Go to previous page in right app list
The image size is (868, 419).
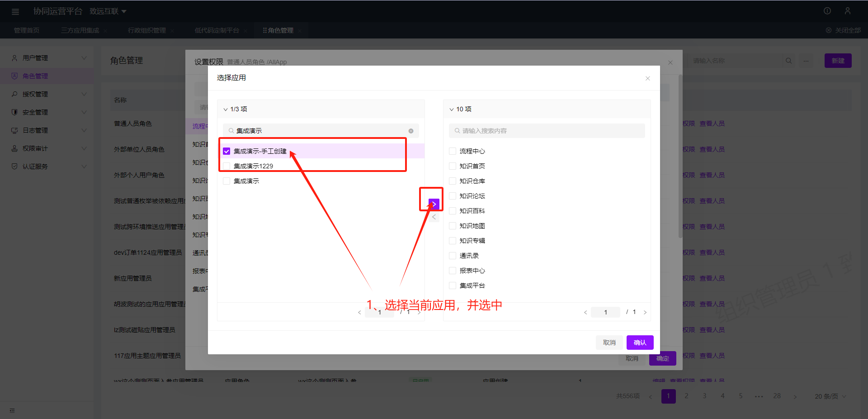(585, 312)
